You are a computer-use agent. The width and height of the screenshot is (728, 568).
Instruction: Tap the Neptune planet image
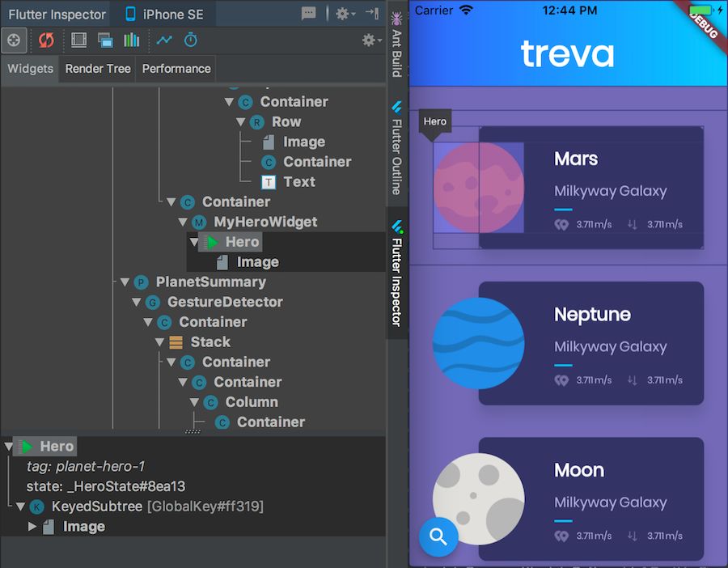point(479,343)
